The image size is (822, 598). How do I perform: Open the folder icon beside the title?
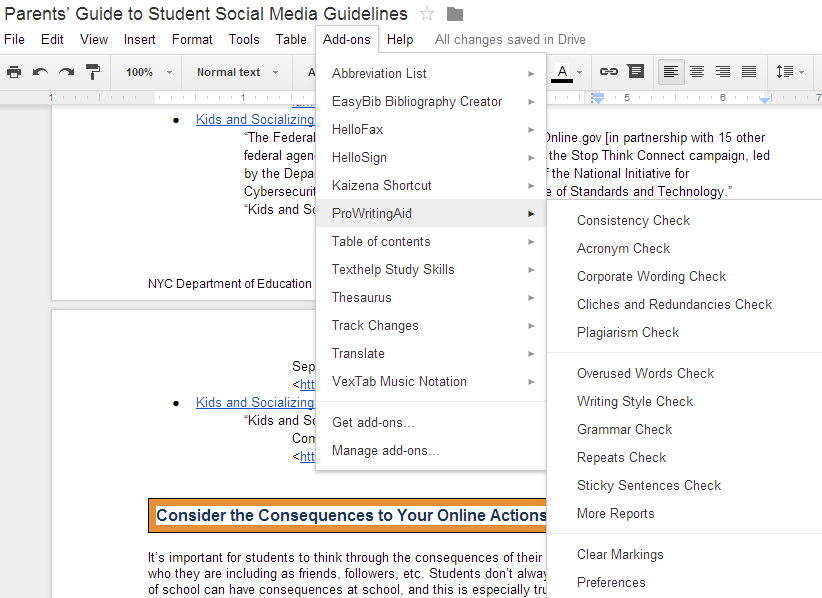455,14
